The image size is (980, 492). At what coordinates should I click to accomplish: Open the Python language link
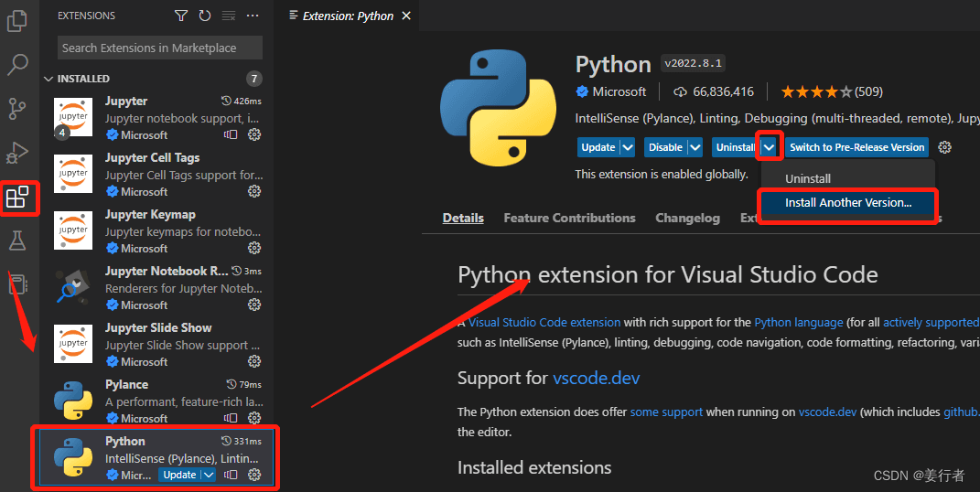[x=799, y=322]
